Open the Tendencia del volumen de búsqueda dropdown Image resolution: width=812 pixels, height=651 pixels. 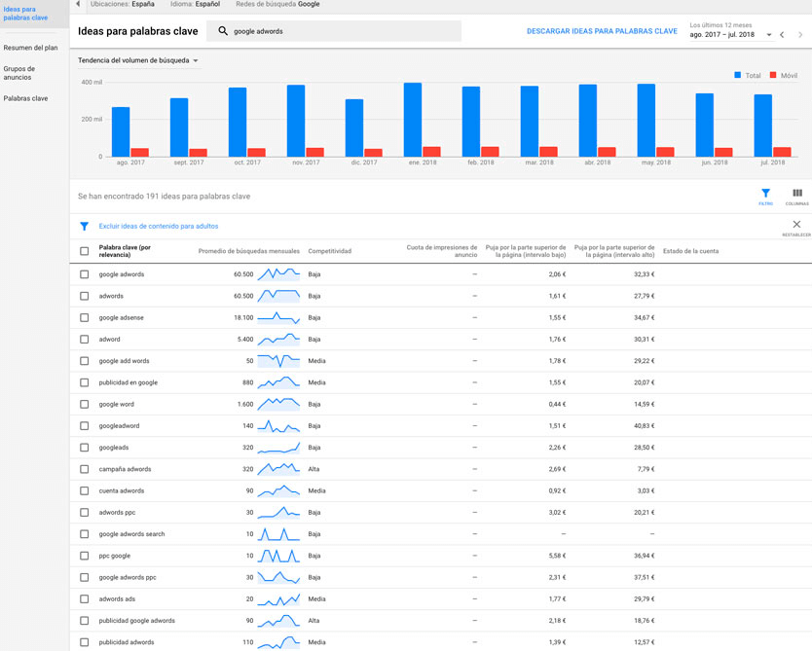pyautogui.click(x=137, y=60)
